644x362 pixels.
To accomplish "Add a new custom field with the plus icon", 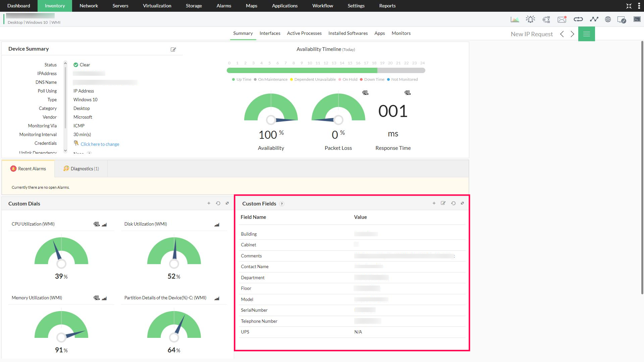I will pyautogui.click(x=434, y=203).
